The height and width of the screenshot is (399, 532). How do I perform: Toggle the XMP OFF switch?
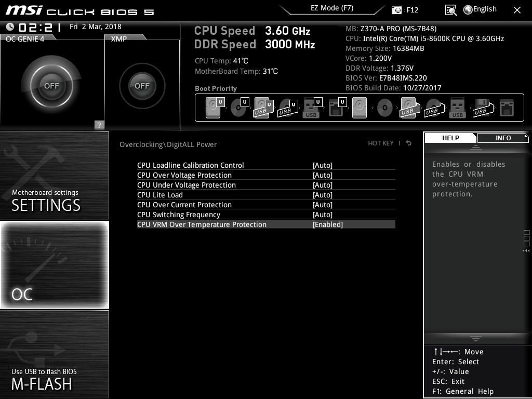click(142, 86)
